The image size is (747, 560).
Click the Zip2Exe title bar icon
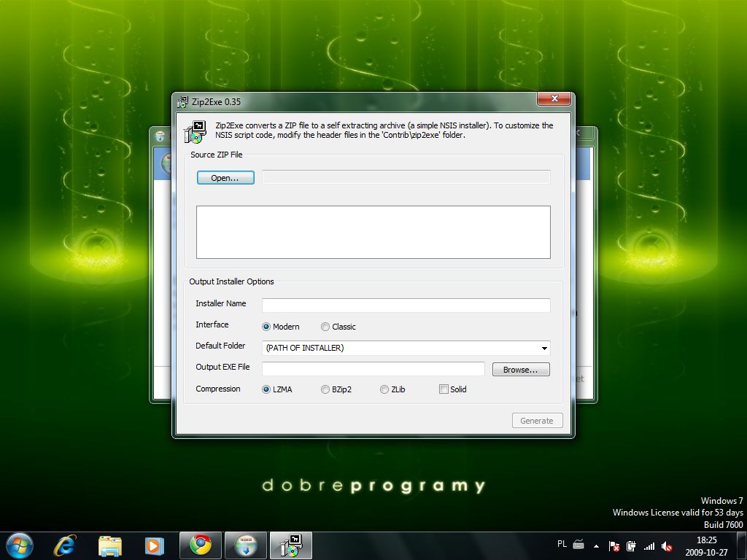(182, 101)
